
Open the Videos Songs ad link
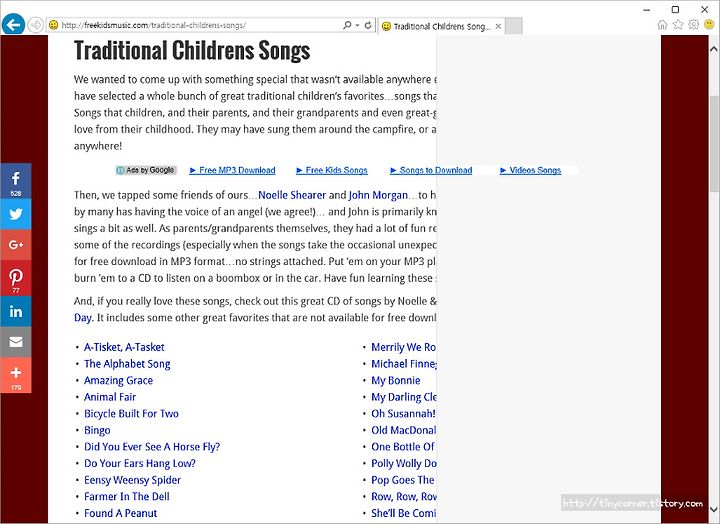pos(531,170)
